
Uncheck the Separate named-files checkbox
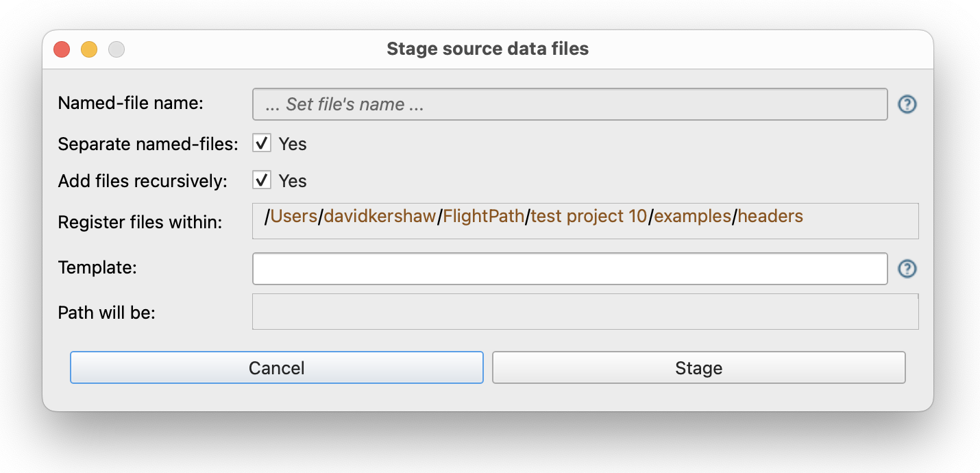click(262, 143)
